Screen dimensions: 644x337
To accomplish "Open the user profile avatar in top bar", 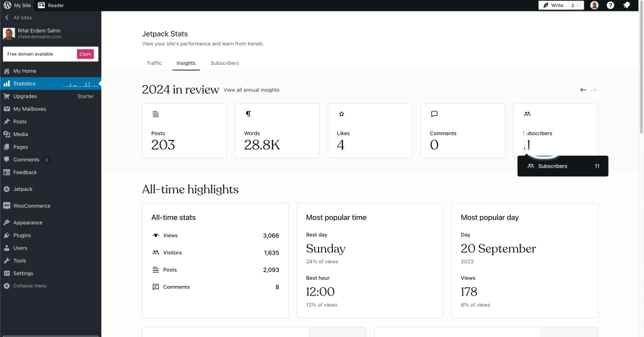I will (x=594, y=5).
